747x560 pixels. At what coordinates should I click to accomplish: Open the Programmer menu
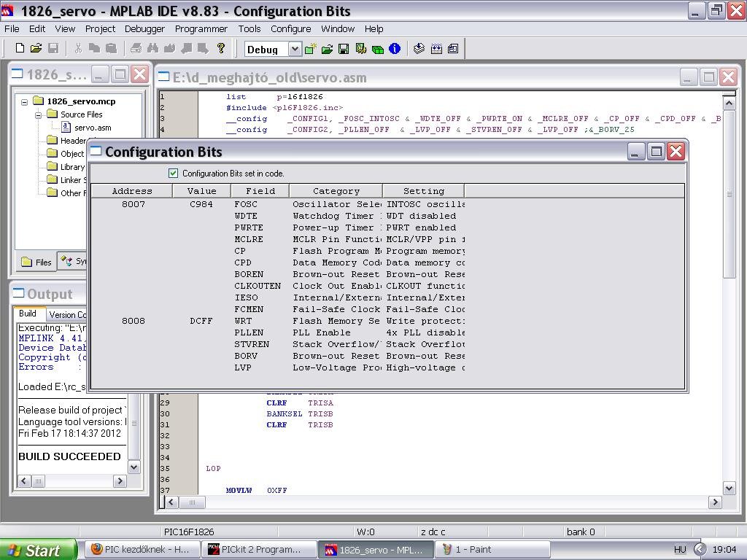click(201, 28)
